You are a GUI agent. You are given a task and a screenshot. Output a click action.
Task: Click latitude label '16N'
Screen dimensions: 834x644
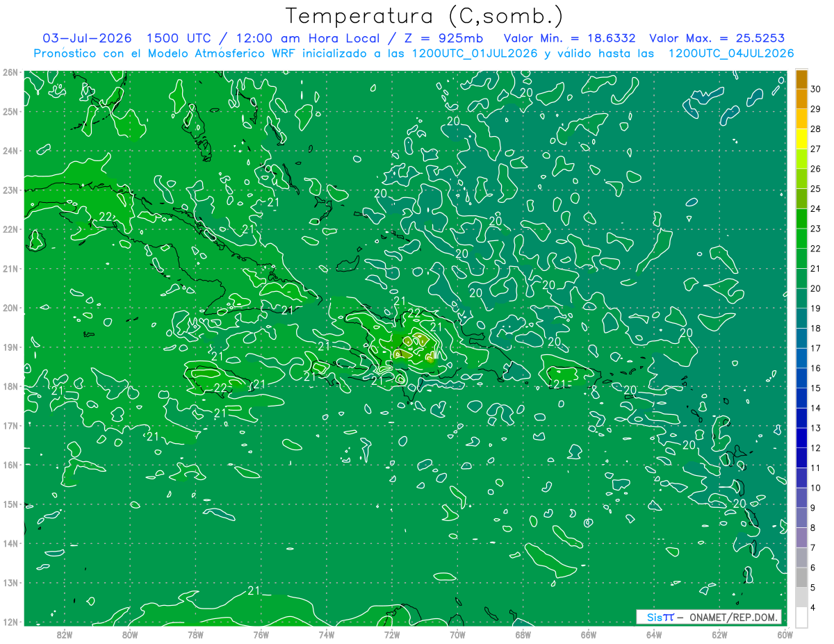click(x=10, y=465)
